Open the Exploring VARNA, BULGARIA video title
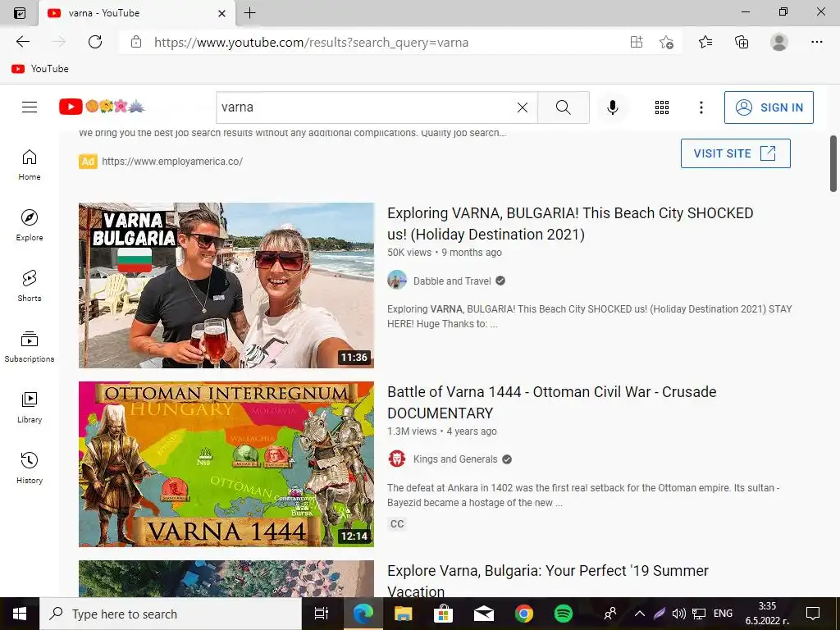The width and height of the screenshot is (840, 630). [x=570, y=223]
